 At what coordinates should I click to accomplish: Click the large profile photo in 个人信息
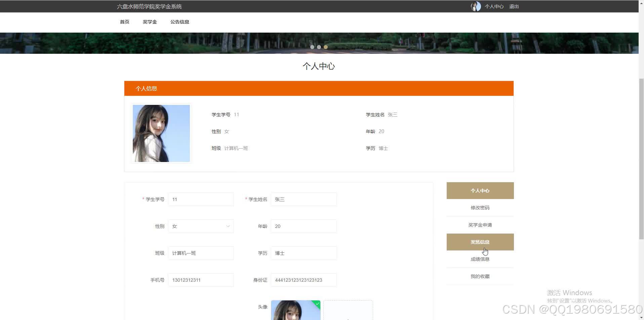tap(161, 133)
